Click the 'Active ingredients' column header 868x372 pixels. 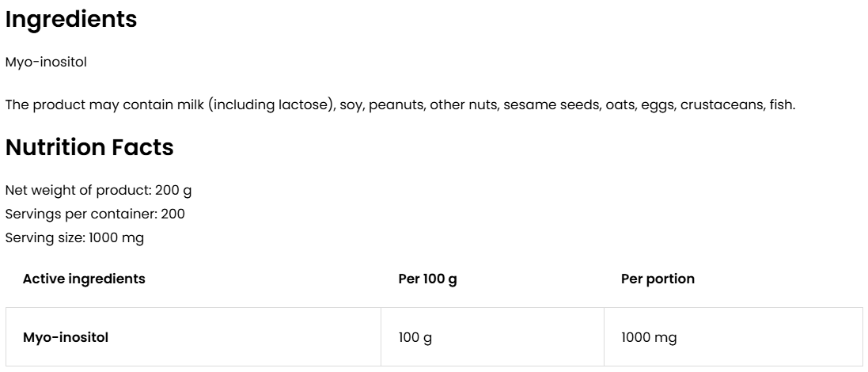[x=84, y=279]
